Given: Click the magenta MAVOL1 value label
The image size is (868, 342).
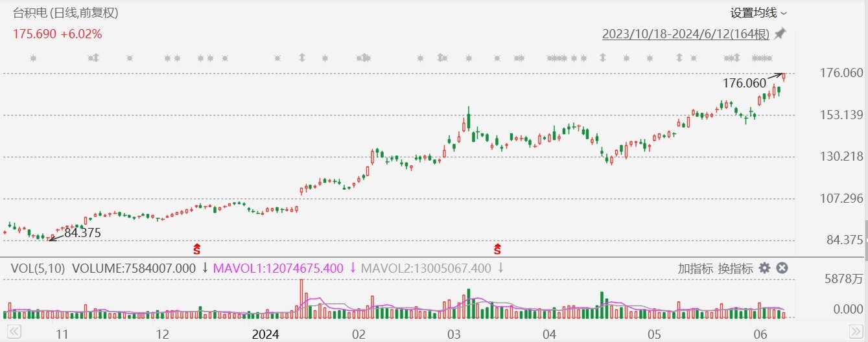Looking at the screenshot, I should [278, 268].
